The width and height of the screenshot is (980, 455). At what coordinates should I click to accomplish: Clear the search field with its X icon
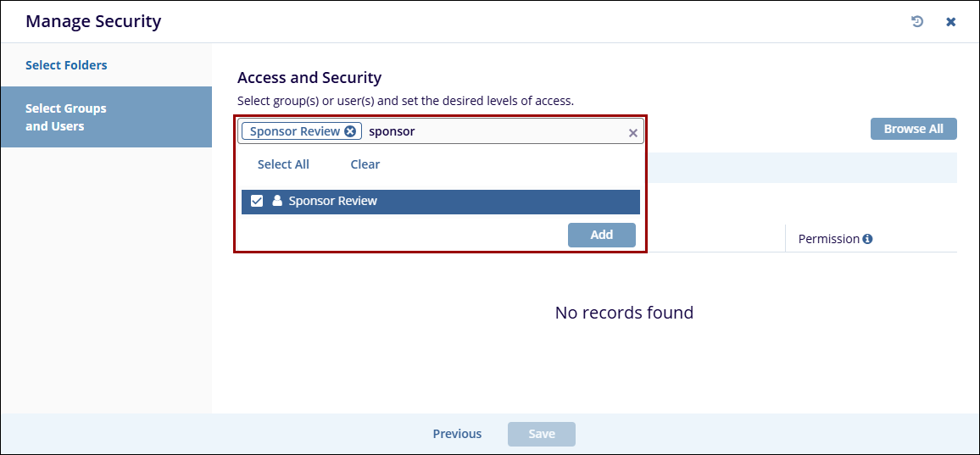(632, 132)
